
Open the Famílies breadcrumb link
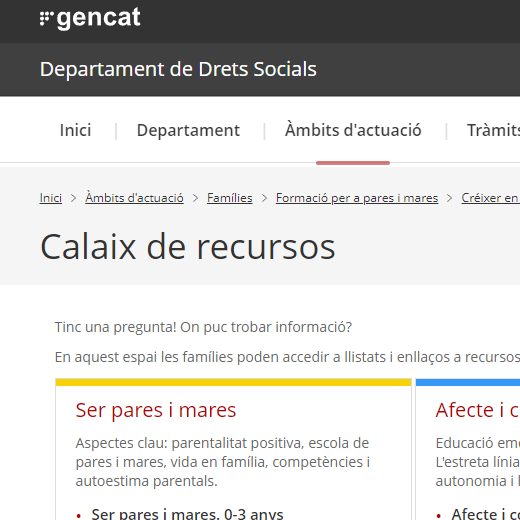[230, 198]
